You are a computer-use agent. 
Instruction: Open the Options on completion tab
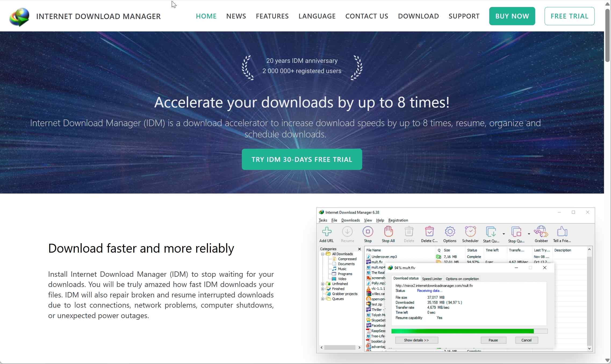[462, 279]
